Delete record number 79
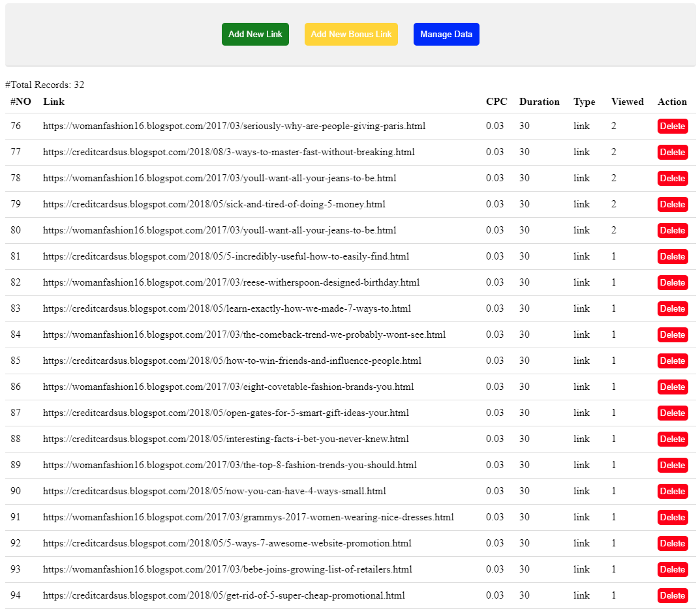Screen dimensions: 700x609 point(672,205)
